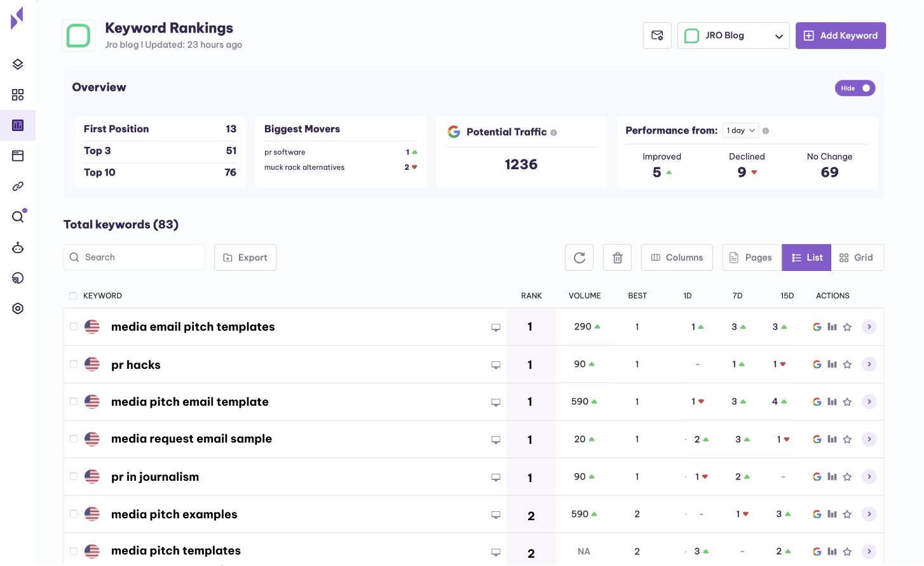924x566 pixels.
Task: Click the Export button
Action: tap(245, 258)
